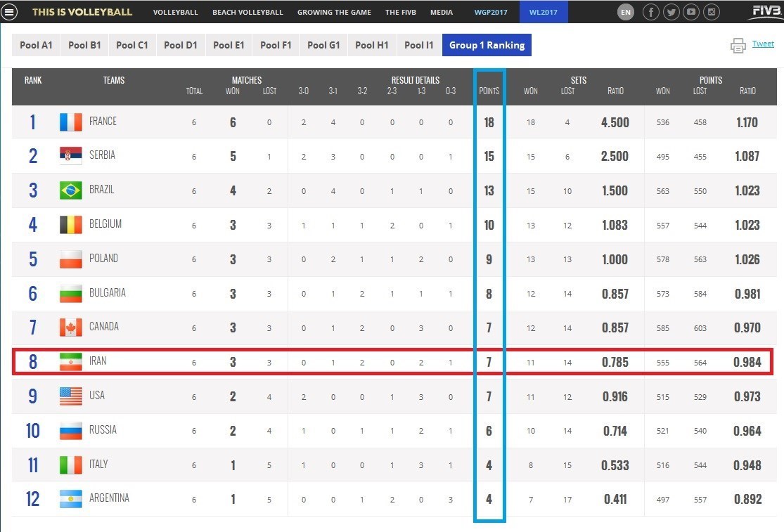Open the YouTube channel icon
Viewport: 784px width, 532px height.
click(x=691, y=12)
